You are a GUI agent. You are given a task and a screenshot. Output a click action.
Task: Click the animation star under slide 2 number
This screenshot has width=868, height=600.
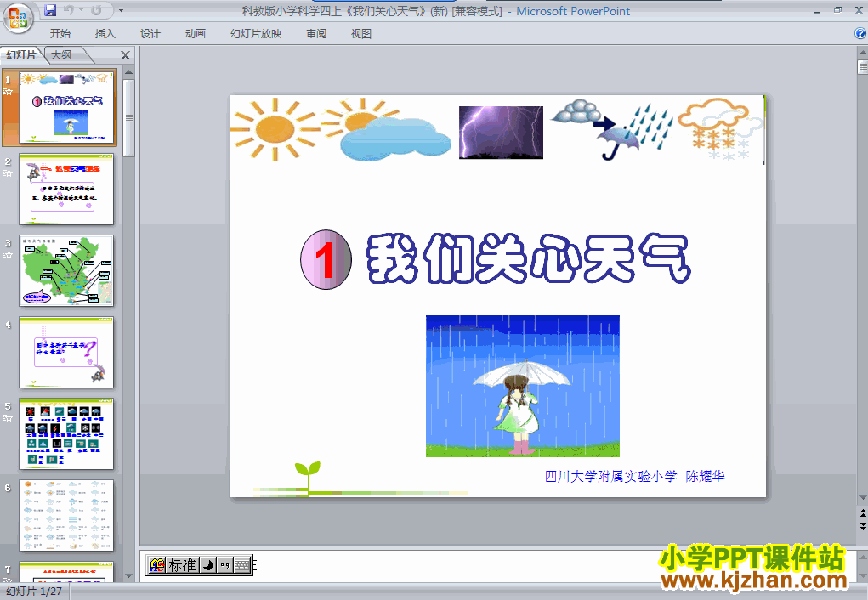(x=8, y=173)
